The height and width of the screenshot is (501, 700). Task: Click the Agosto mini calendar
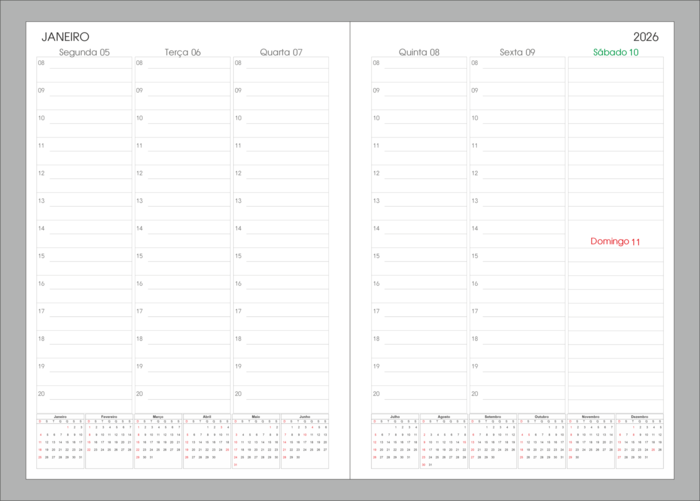tap(444, 441)
